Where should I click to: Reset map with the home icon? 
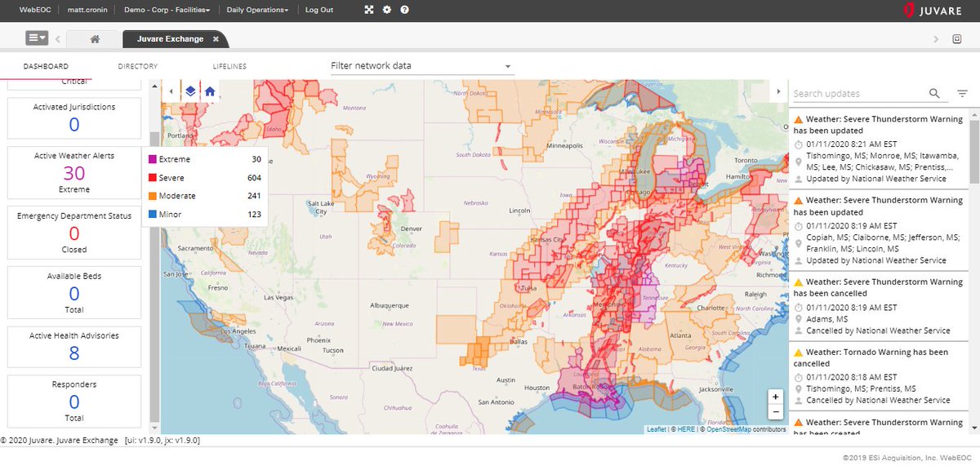210,91
